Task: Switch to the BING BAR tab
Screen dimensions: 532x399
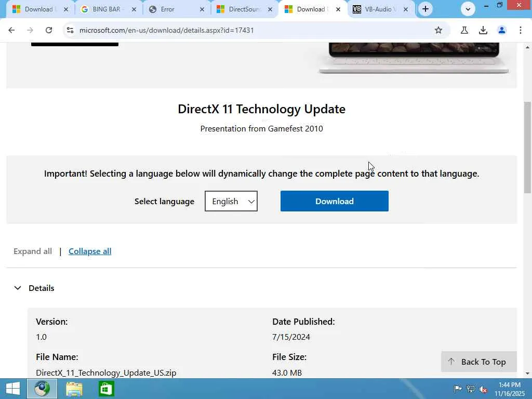Action: pyautogui.click(x=106, y=9)
